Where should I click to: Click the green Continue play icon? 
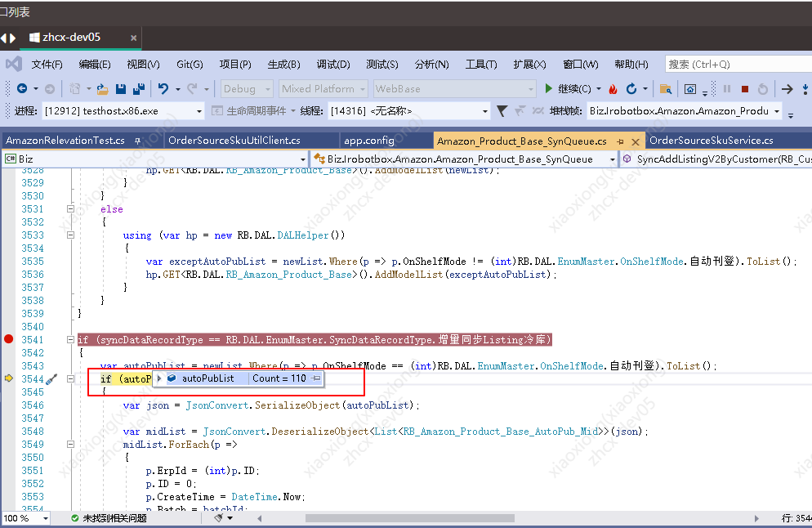click(548, 88)
